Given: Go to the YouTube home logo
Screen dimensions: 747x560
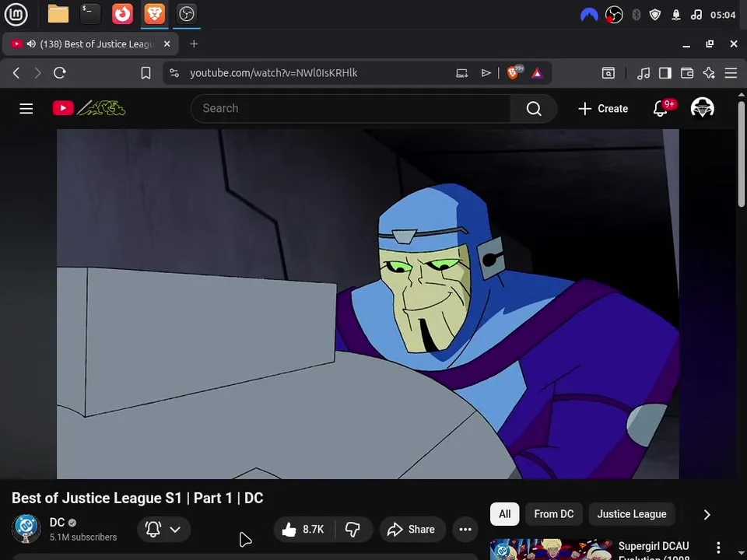Looking at the screenshot, I should point(89,108).
